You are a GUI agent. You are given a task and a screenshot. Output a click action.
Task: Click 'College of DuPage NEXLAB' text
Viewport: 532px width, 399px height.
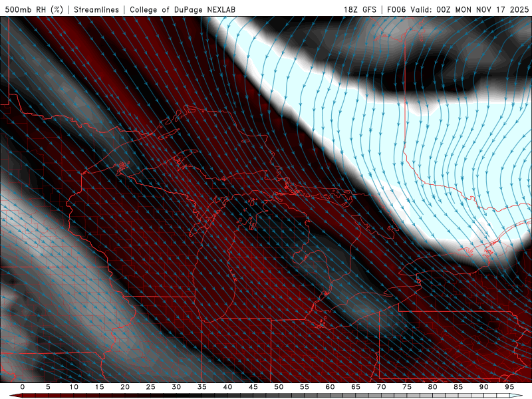[x=182, y=9]
